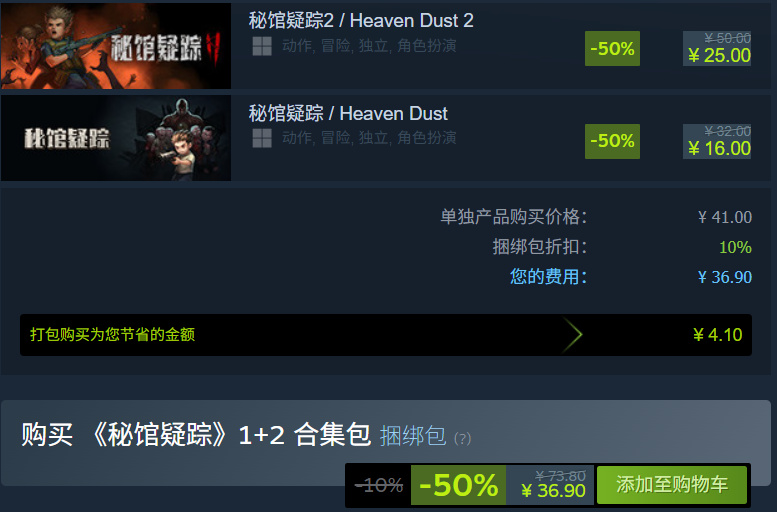Click the -50% badge for Heaven Dust

612,141
